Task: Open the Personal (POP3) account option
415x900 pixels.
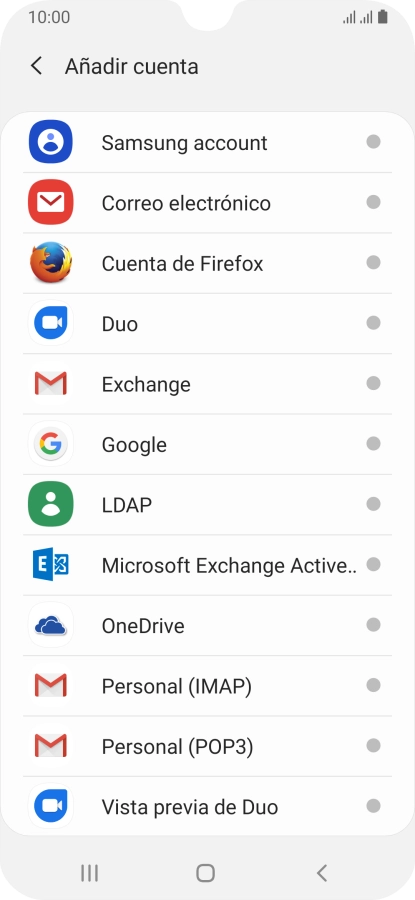Action: coord(207,746)
